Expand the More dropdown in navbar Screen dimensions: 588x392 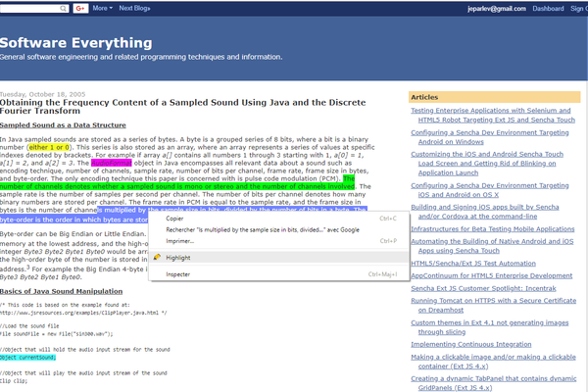pyautogui.click(x=103, y=8)
